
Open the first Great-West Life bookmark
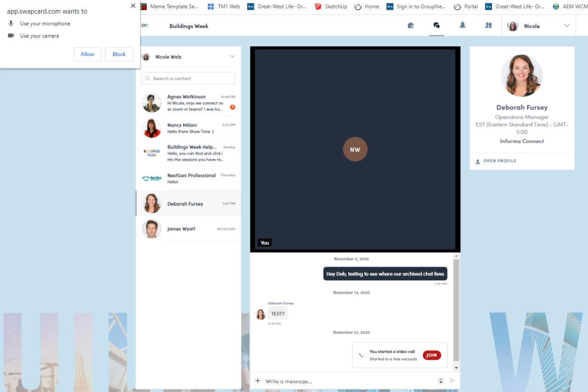[x=277, y=6]
